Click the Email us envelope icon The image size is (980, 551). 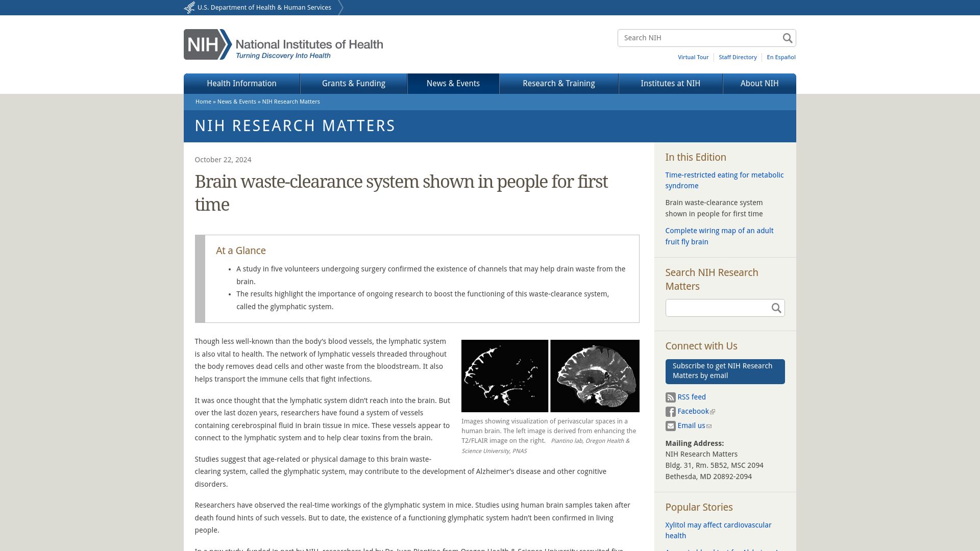670,426
